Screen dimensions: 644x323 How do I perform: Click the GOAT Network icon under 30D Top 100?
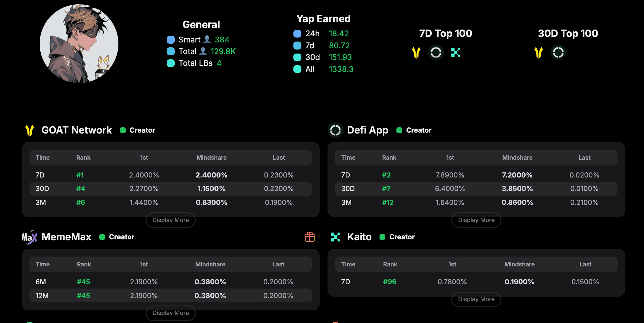(539, 53)
